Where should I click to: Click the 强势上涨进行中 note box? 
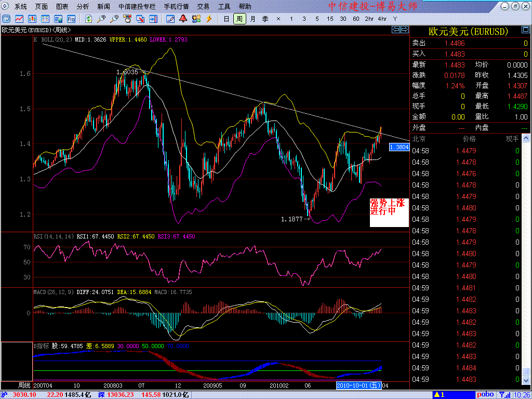tap(389, 212)
